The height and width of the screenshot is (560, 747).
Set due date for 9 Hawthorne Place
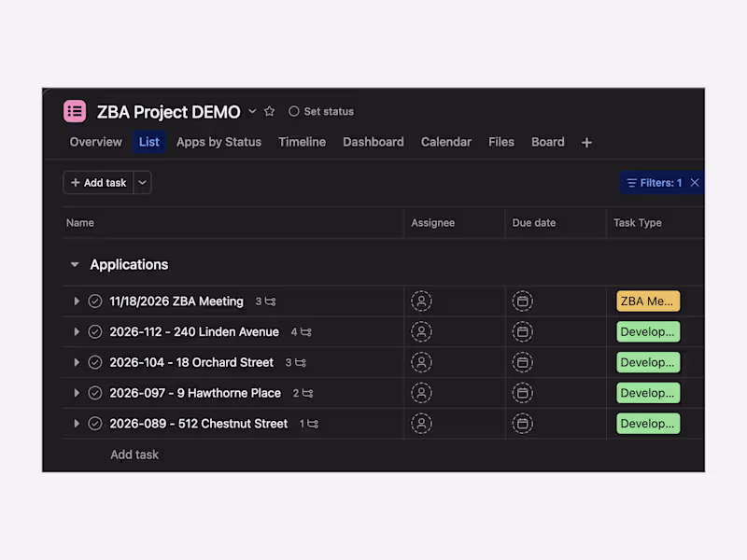tap(523, 393)
